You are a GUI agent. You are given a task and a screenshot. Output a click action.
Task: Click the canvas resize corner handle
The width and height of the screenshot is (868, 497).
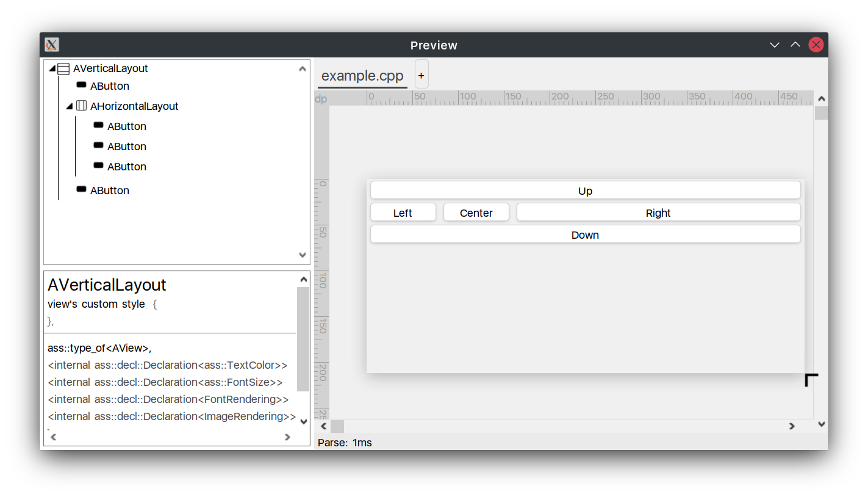coord(811,380)
